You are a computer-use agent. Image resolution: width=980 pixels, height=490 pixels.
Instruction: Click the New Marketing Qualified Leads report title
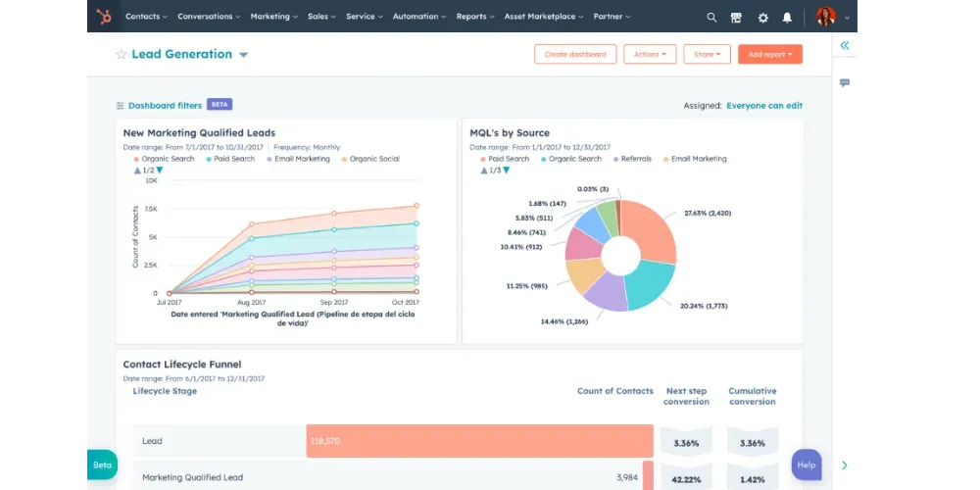199,133
